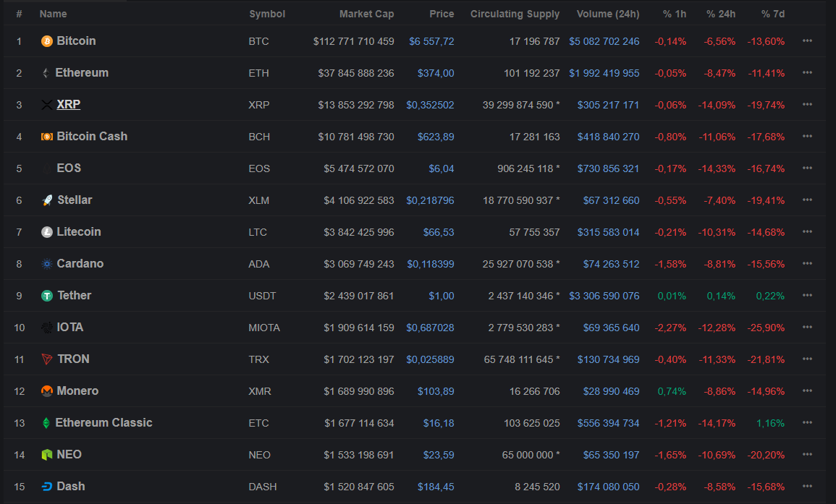This screenshot has width=836, height=504.
Task: Click the Tether logo icon
Action: 47,296
